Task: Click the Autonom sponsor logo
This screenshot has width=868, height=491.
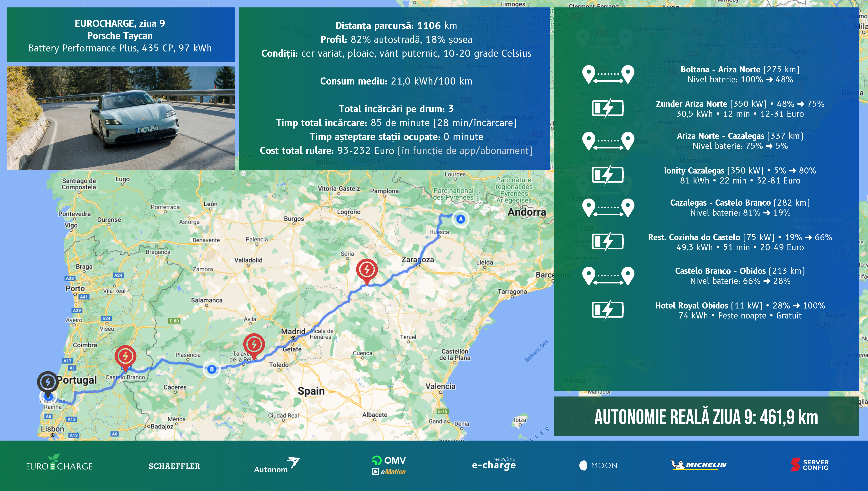Action: tap(277, 465)
